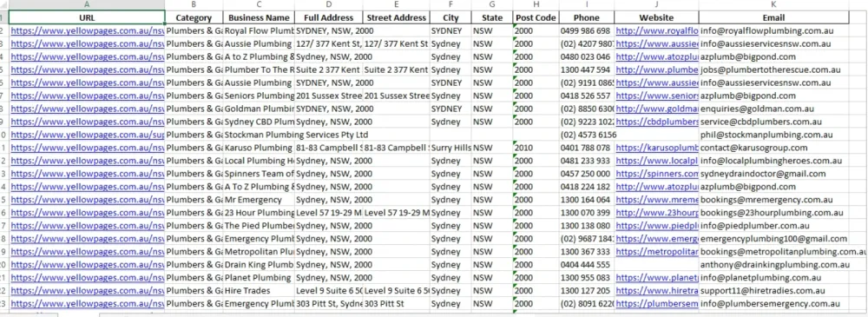868x317 pixels.
Task: Open the hiretra website link
Action: (x=657, y=290)
